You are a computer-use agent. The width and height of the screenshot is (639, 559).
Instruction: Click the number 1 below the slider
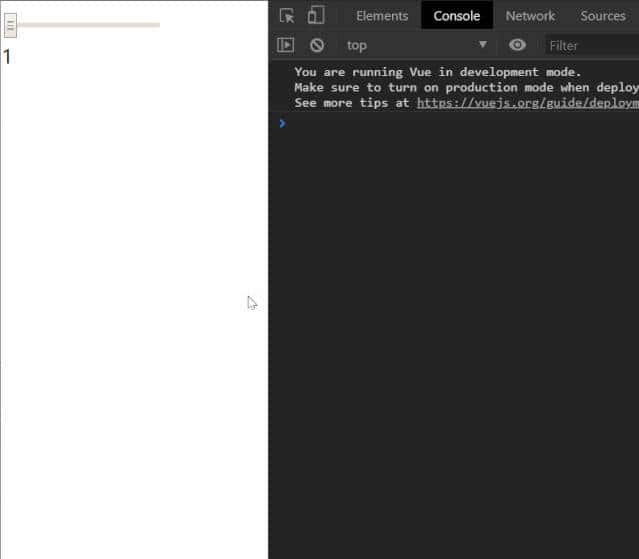click(7, 57)
